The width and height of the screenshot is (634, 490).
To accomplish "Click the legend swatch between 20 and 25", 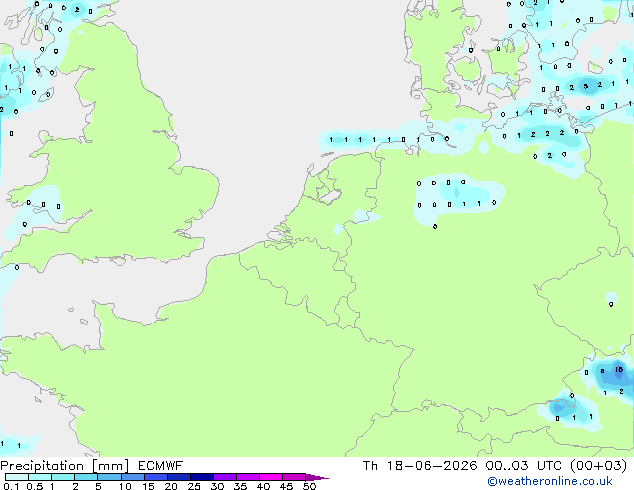I will pyautogui.click(x=179, y=477).
